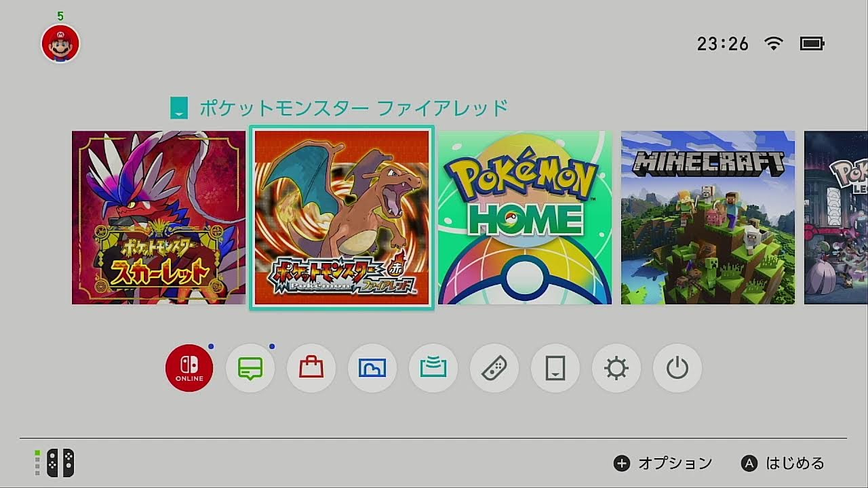Launch Pokémon FireRed game tile

(x=342, y=218)
